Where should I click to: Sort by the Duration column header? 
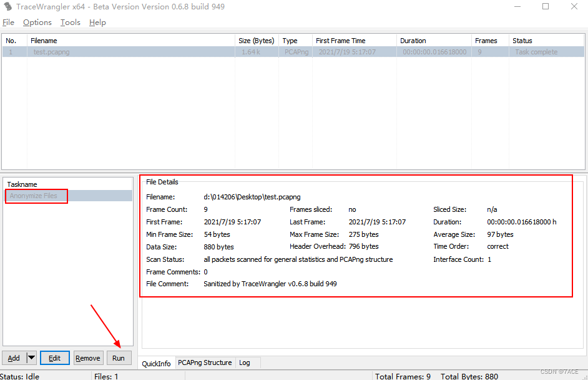pos(434,41)
